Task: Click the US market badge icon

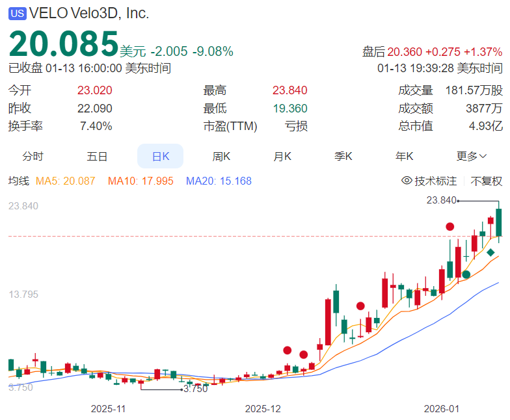Action: 17,14
